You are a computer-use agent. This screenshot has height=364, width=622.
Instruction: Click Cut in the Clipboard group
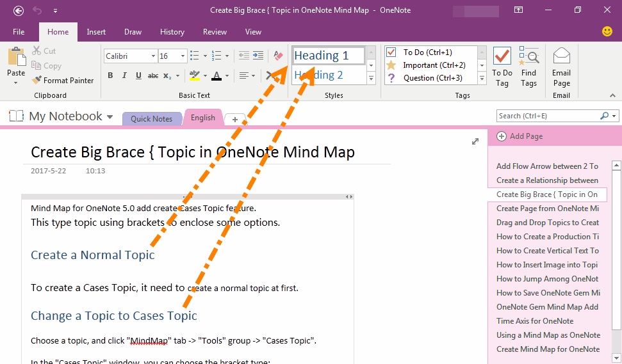(x=44, y=51)
